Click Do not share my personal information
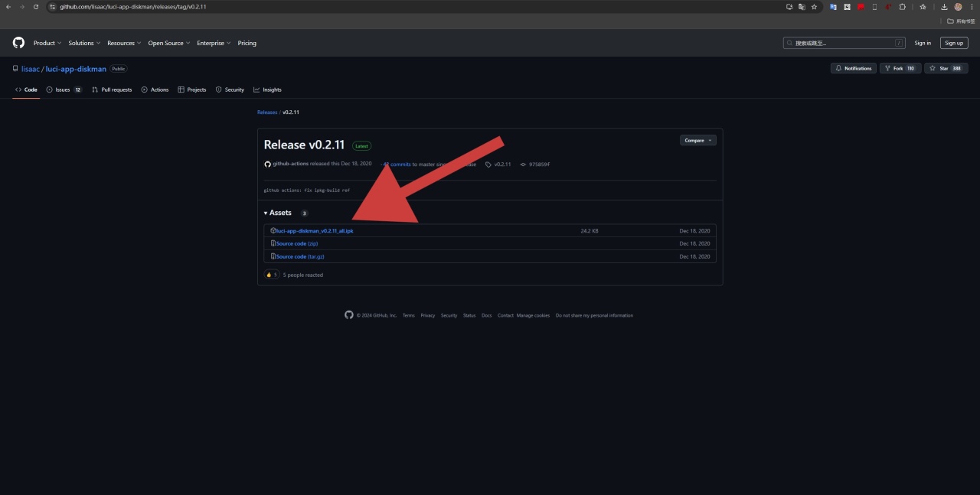 (594, 315)
